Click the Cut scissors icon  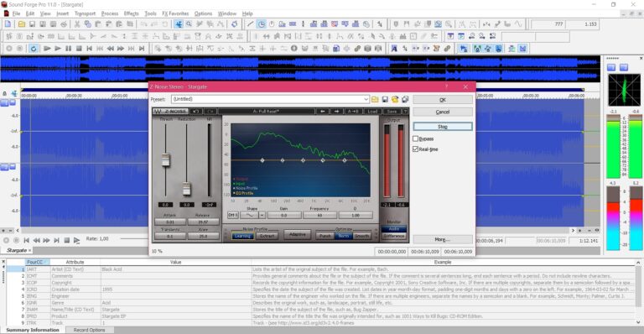77,24
